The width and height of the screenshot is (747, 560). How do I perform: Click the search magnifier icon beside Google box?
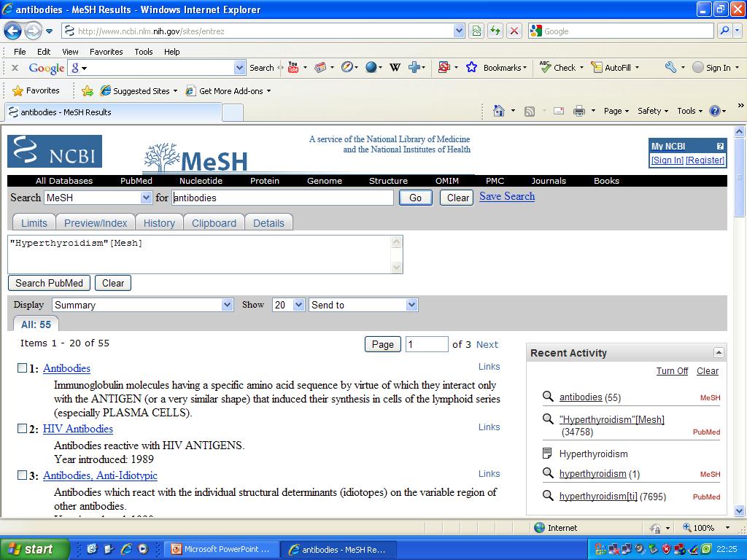724,31
